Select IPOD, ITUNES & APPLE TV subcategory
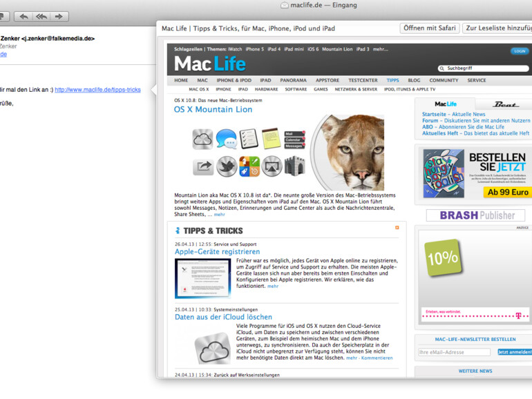This screenshot has width=532, height=399. point(410,89)
